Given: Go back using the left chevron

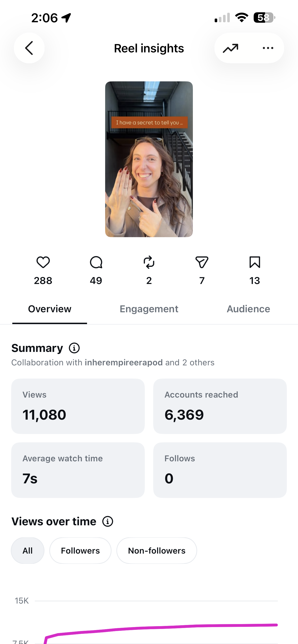Looking at the screenshot, I should point(29,48).
